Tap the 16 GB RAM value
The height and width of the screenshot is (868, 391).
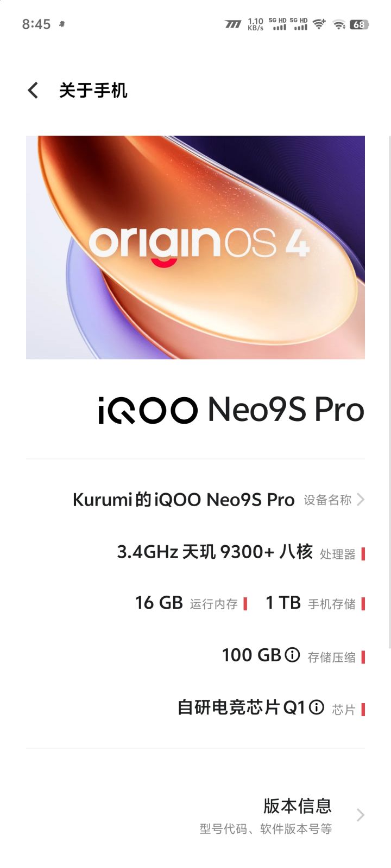(x=159, y=602)
